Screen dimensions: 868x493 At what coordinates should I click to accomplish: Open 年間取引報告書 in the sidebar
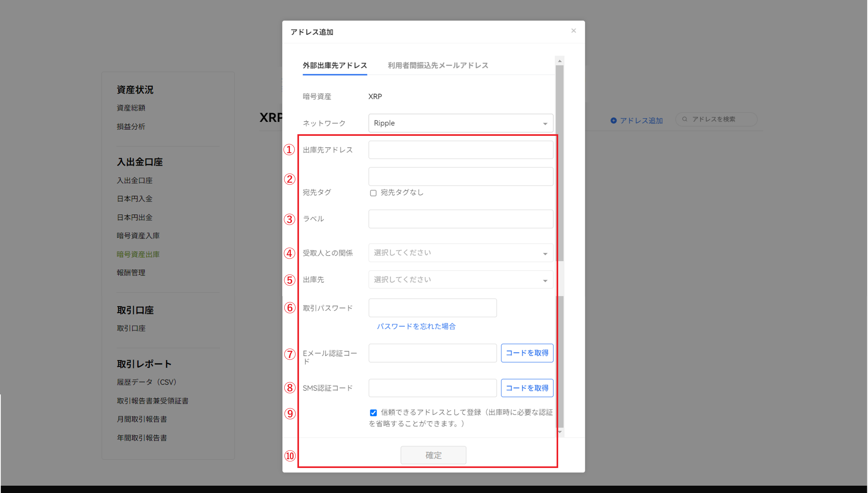point(142,438)
